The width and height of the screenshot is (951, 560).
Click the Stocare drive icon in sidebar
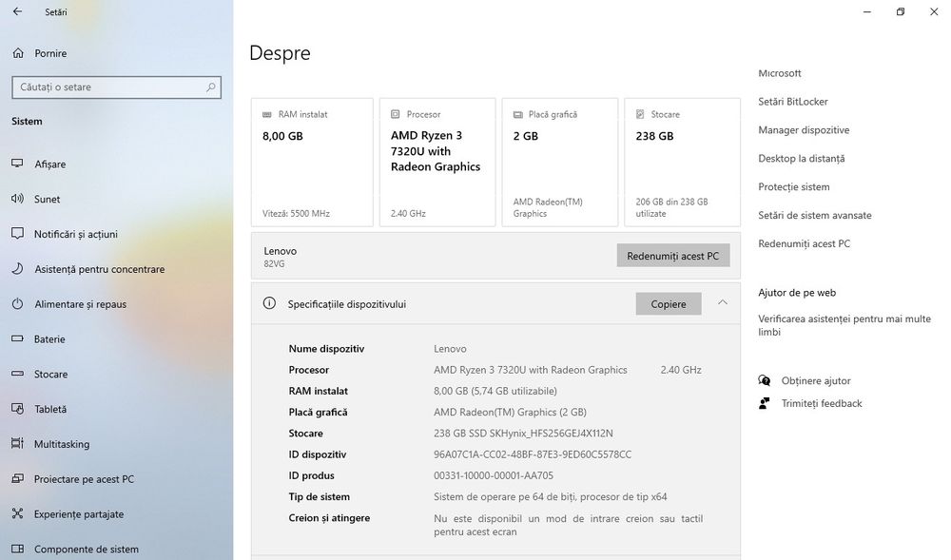[x=17, y=374]
